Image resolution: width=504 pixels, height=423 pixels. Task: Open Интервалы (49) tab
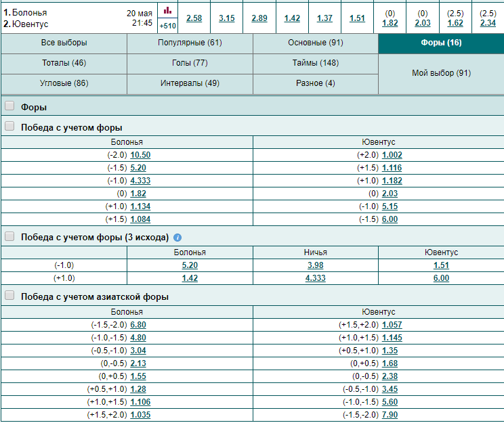tap(190, 83)
